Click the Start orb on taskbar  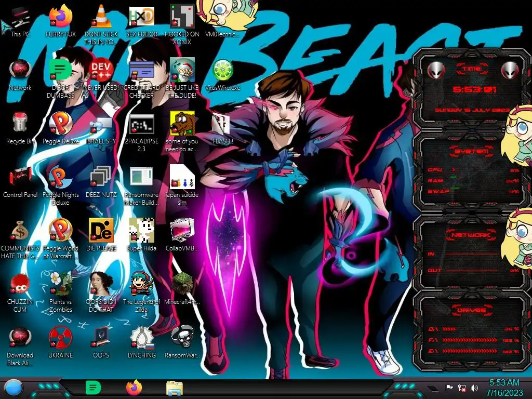coord(14,388)
